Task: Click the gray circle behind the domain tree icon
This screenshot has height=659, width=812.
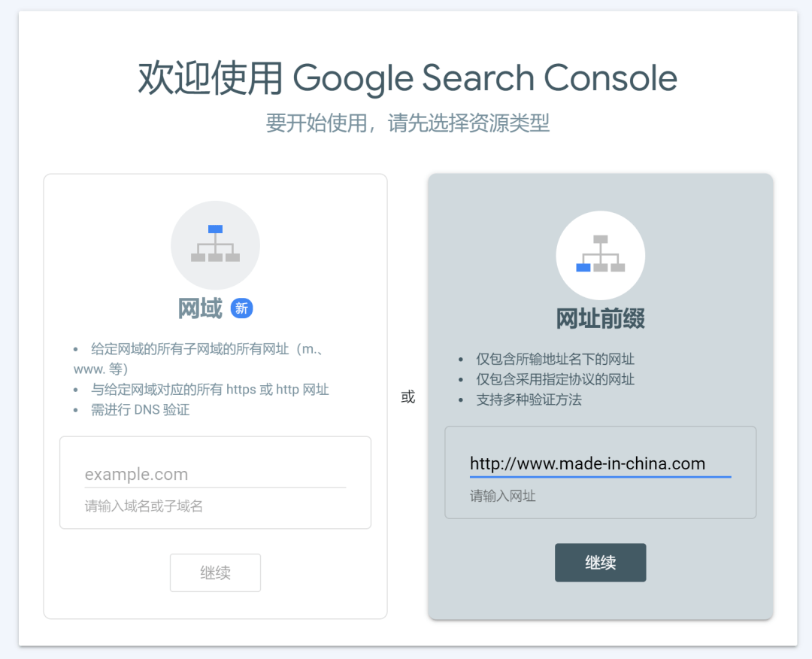Action: click(x=216, y=244)
